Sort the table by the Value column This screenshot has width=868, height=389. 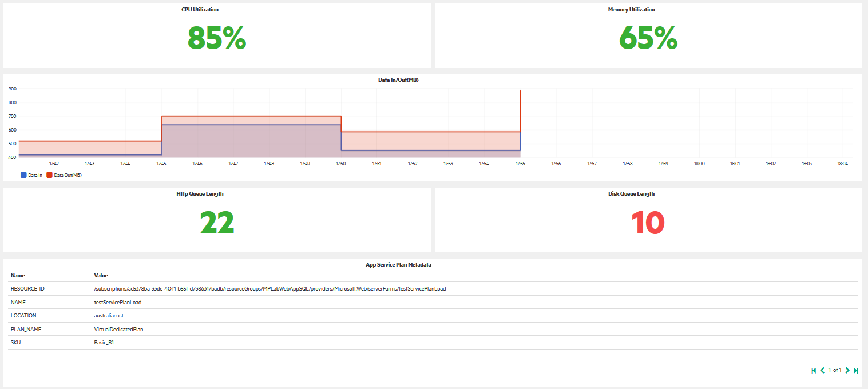pyautogui.click(x=101, y=275)
